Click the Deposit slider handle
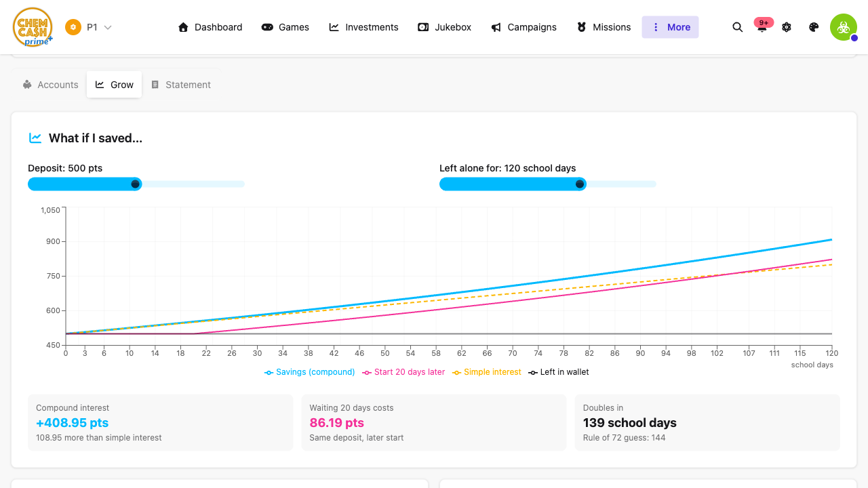The image size is (868, 488). coord(135,184)
